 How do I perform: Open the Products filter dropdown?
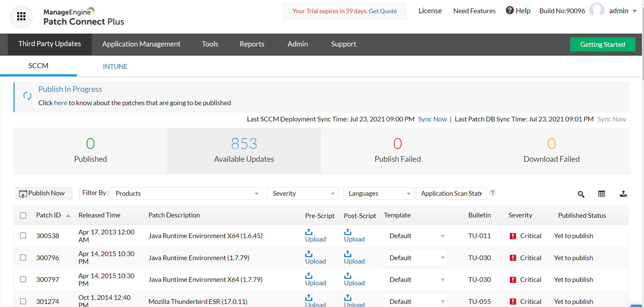click(x=186, y=193)
